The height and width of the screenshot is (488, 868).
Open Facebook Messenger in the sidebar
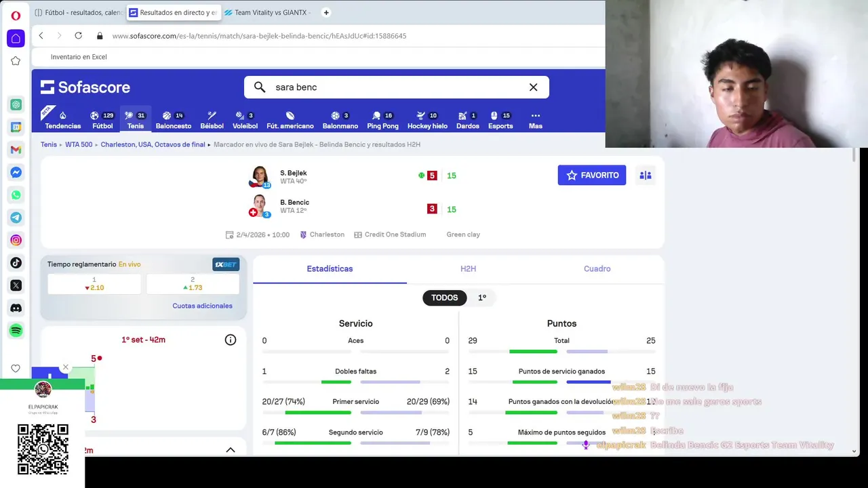tap(16, 172)
